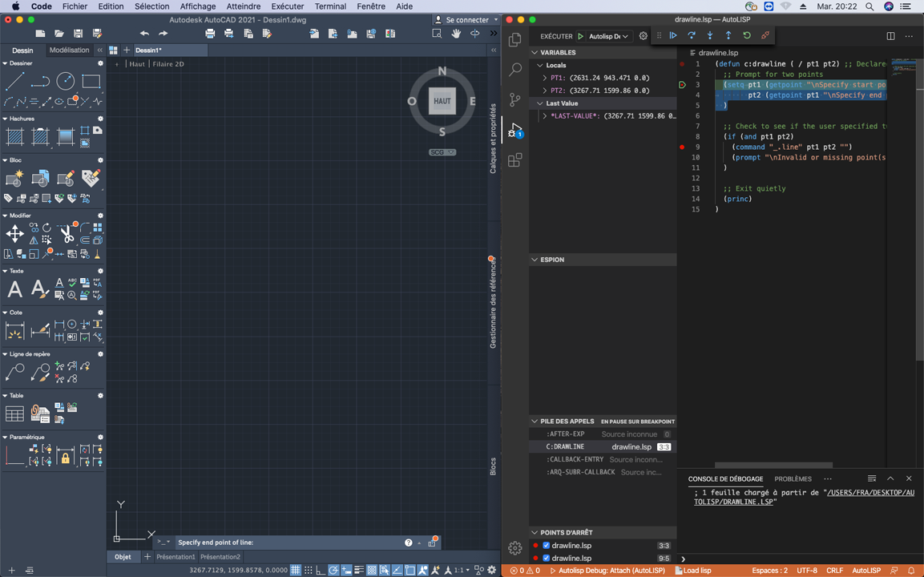
Task: Click Step Out in debug toolbar
Action: 728,35
